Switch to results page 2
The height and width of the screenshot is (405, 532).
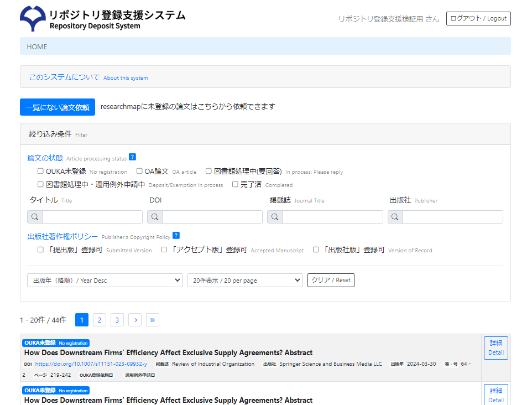point(100,320)
